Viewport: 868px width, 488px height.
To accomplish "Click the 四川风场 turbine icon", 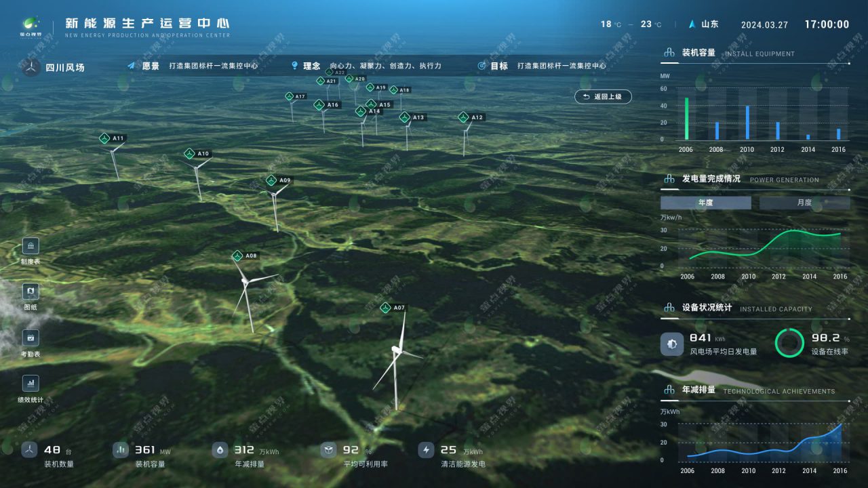I will [31, 67].
